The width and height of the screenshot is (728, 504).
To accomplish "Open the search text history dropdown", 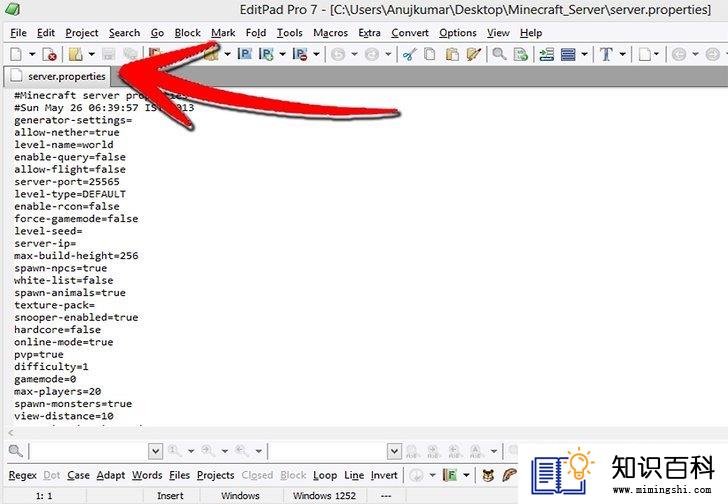I will pos(156,451).
